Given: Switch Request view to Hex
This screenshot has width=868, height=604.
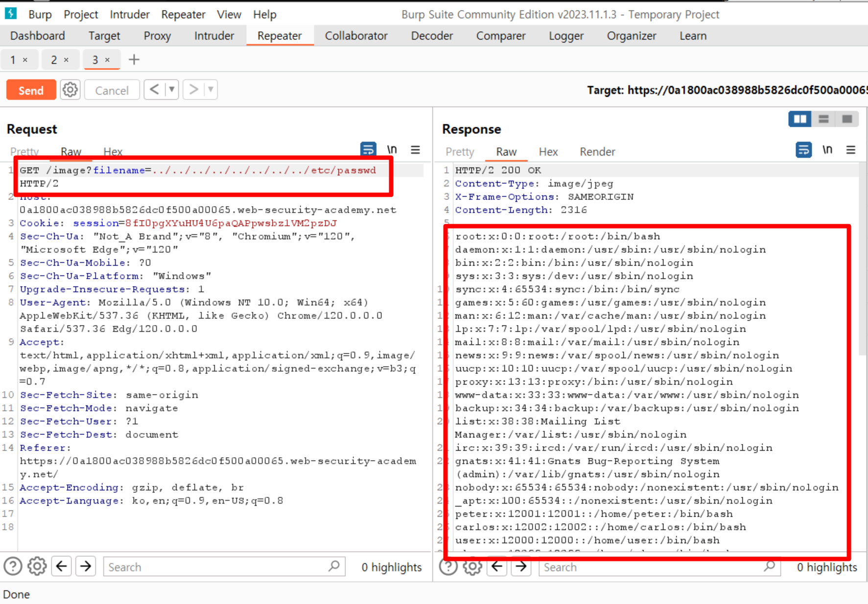Looking at the screenshot, I should pos(113,152).
